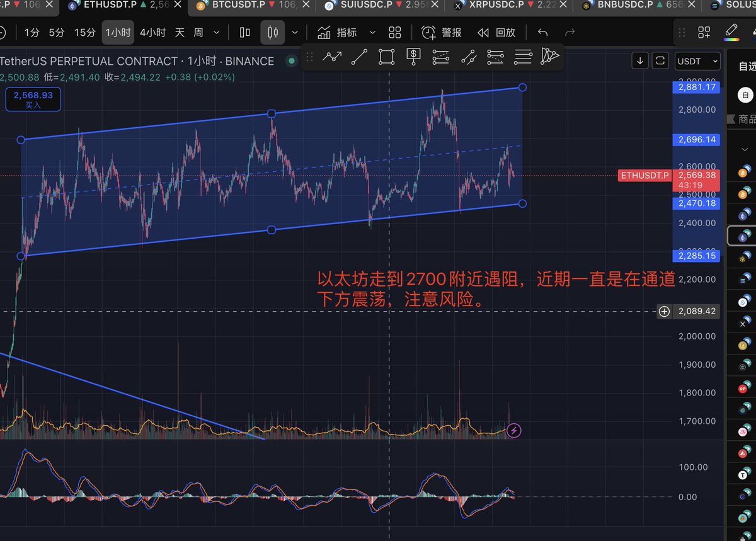Click the 商品 column header

(747, 120)
